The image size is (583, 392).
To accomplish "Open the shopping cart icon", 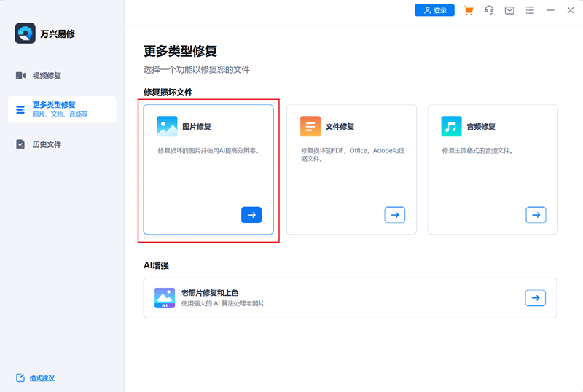I will [x=469, y=10].
